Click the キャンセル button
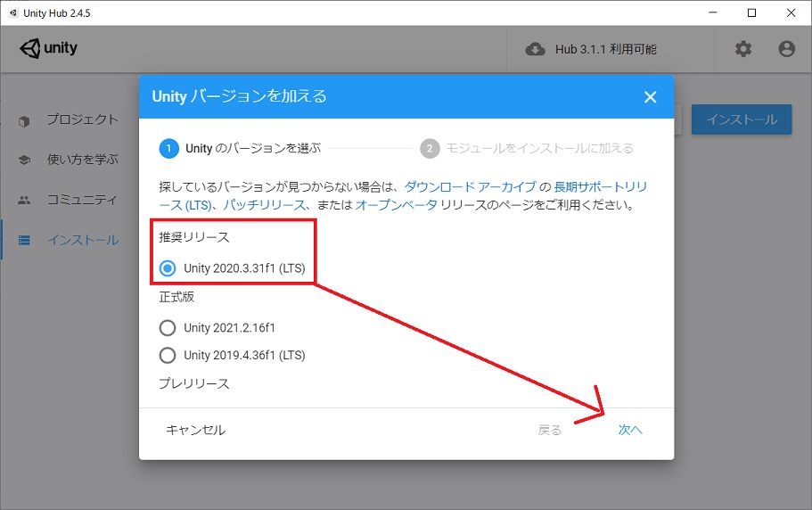The width and height of the screenshot is (812, 510). point(196,430)
